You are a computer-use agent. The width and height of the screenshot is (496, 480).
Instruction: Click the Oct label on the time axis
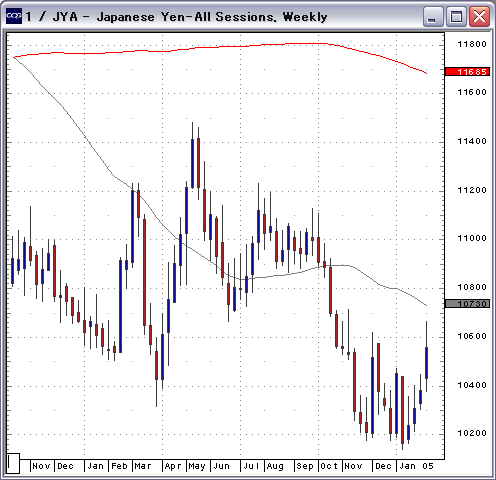[329, 466]
